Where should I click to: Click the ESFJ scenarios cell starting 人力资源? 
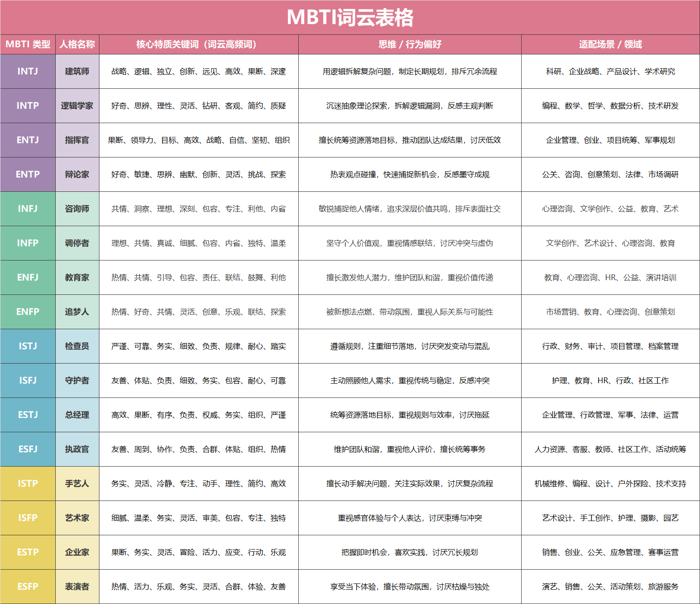(x=610, y=449)
